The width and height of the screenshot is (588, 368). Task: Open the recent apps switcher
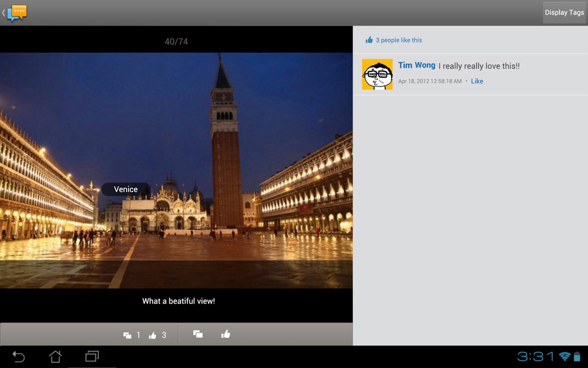[x=92, y=356]
